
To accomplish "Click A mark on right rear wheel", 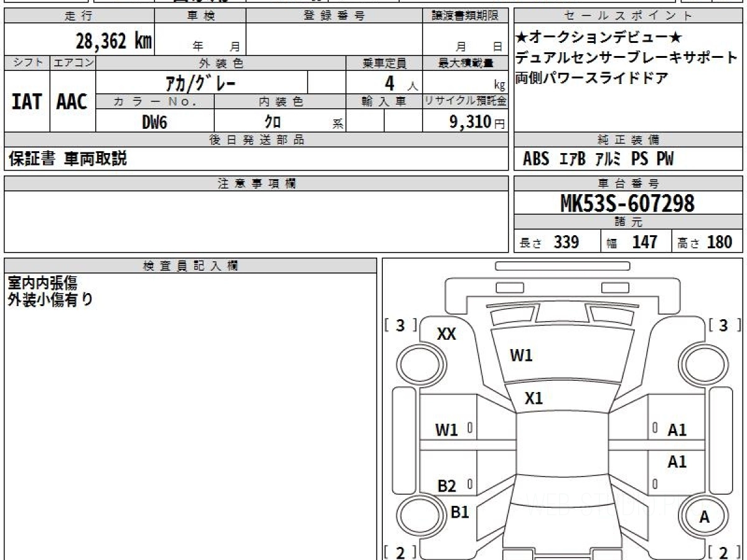I will pos(705,518).
